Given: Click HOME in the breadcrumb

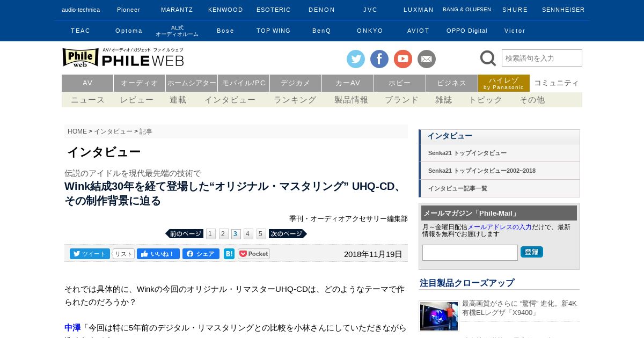Looking at the screenshot, I should (x=77, y=131).
